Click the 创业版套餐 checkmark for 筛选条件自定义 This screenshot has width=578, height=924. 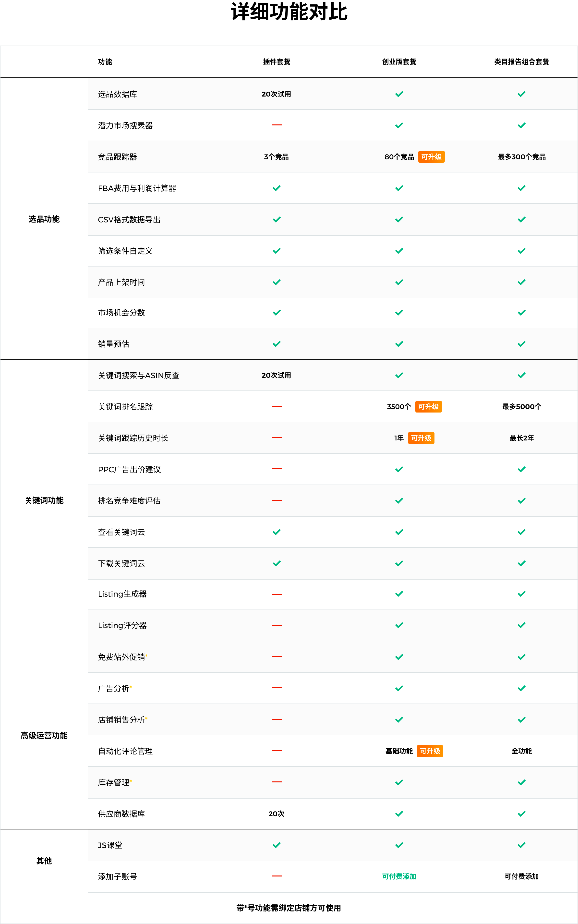(399, 251)
